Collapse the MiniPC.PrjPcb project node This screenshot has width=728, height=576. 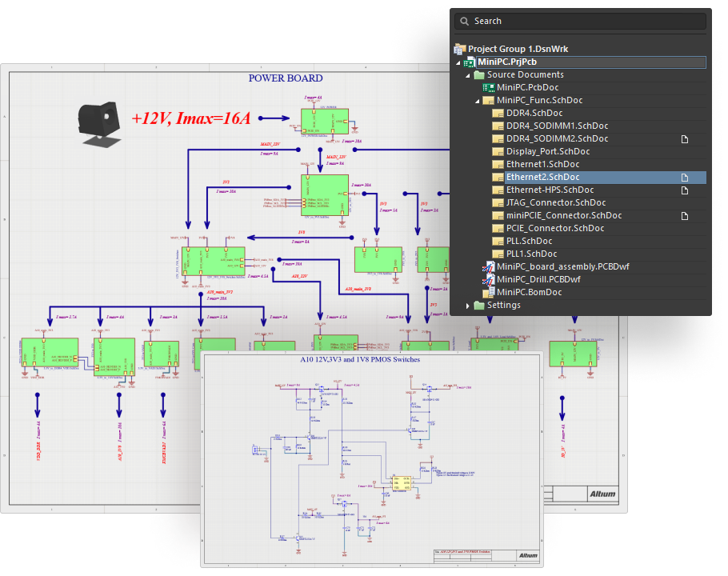pos(458,62)
